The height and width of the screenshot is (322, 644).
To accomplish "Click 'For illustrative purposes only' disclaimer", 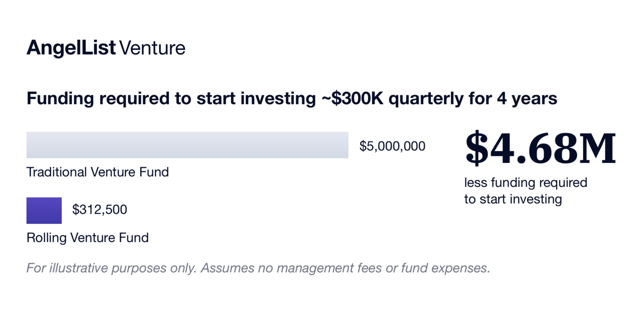I will point(111,268).
